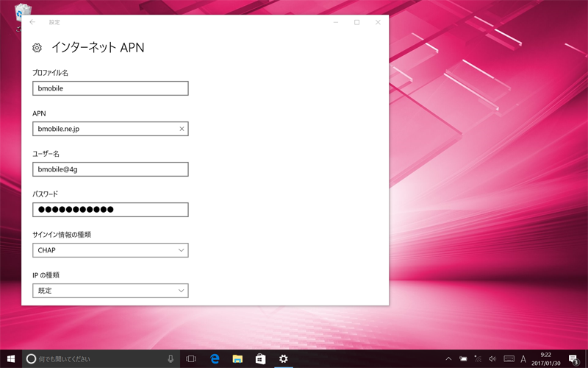Click the 設定 window title text

coord(54,22)
